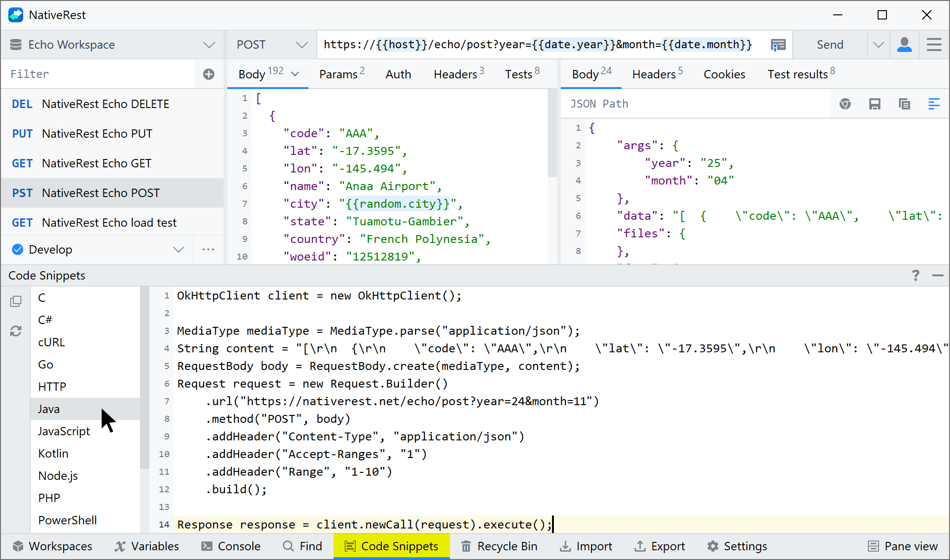Toggle Pane view layout
The width and height of the screenshot is (950, 560).
click(903, 546)
